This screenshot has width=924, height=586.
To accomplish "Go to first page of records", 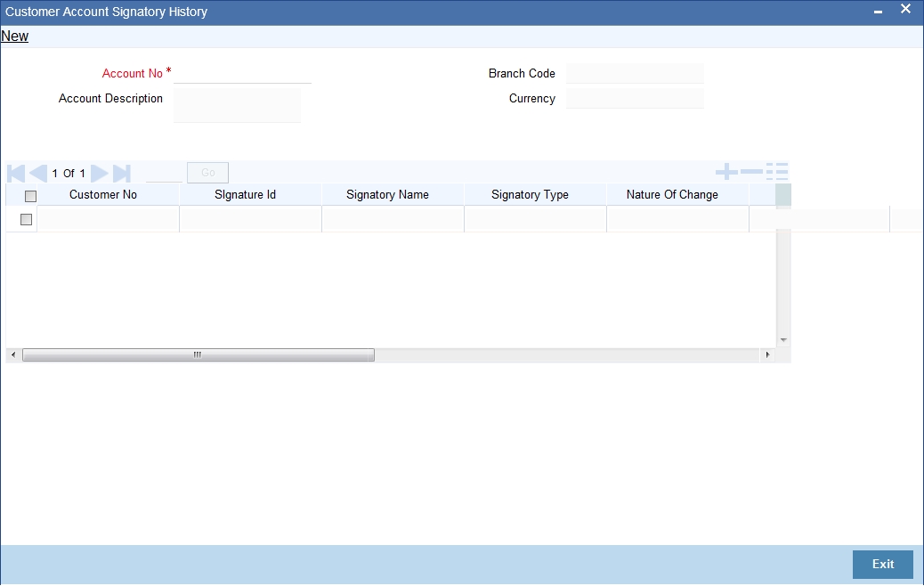I will [x=16, y=174].
